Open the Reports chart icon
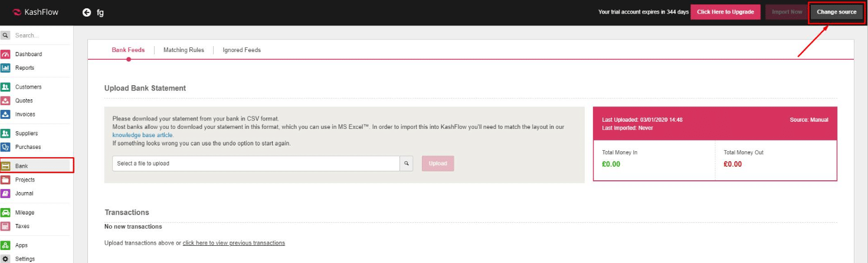 6,68
